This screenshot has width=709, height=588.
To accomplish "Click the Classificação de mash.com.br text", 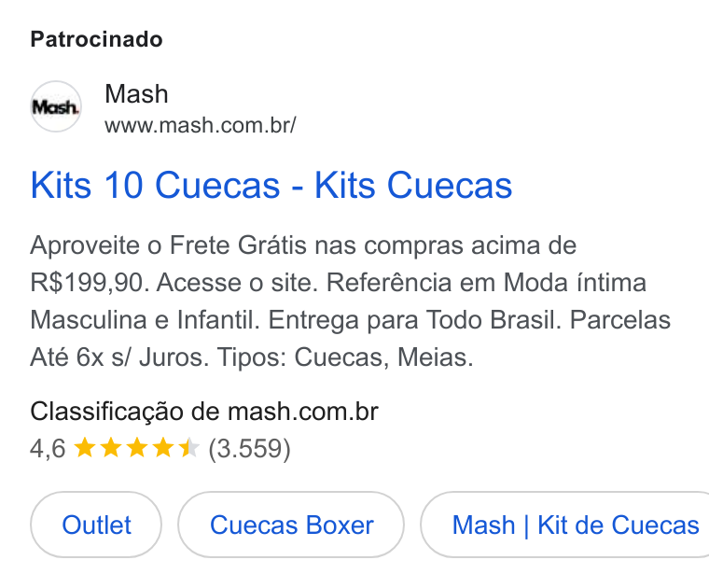I will click(x=204, y=412).
